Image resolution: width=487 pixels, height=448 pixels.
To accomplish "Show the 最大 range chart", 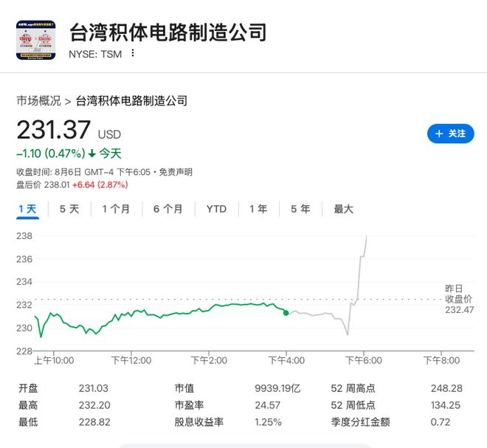I will click(344, 209).
